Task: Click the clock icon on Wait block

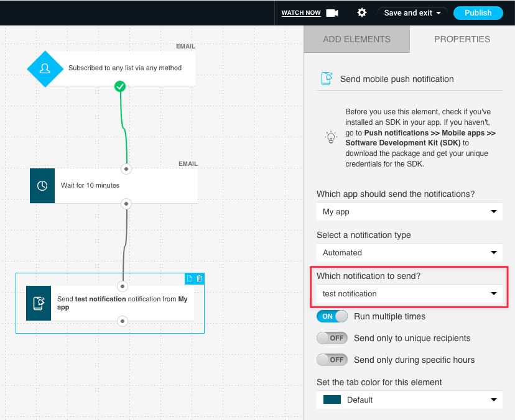Action: click(x=42, y=185)
